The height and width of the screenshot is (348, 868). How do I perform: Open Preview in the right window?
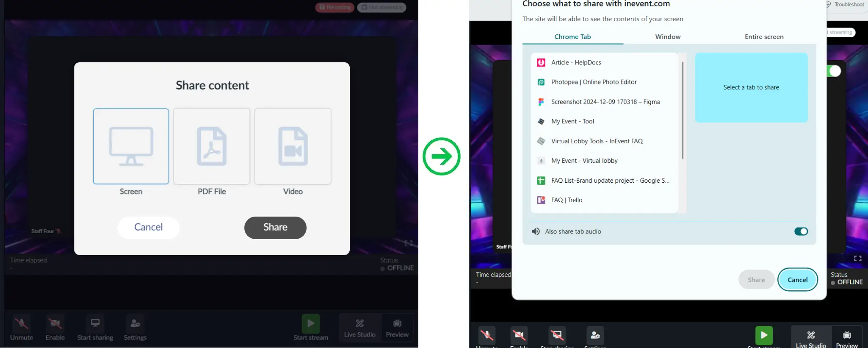pos(847,337)
